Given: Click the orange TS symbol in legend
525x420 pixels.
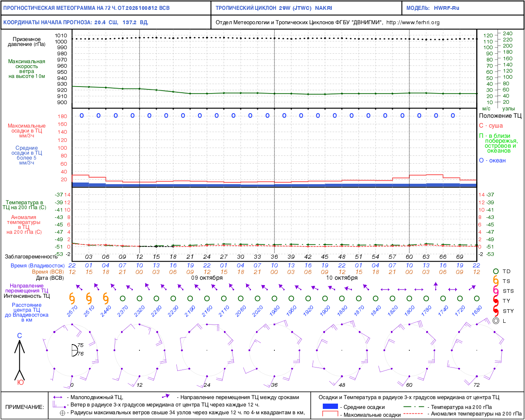Looking at the screenshot, I should [x=495, y=281].
